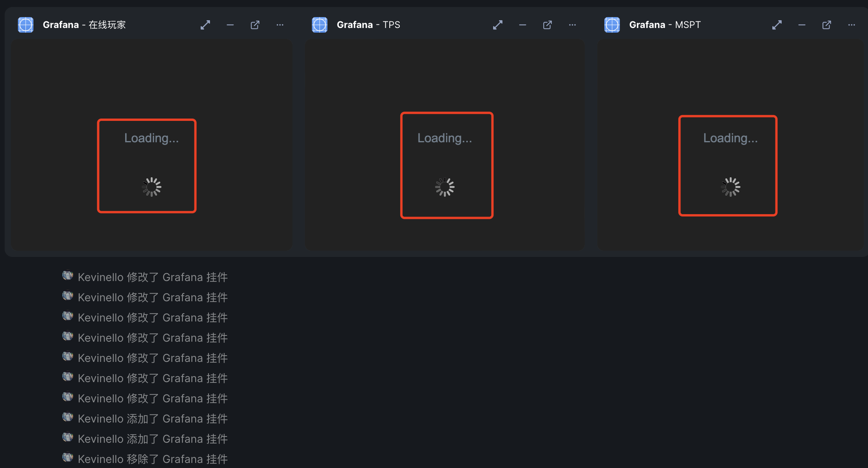Click "Loading..." text in the 在线玩家 widget
868x468 pixels.
tap(152, 138)
